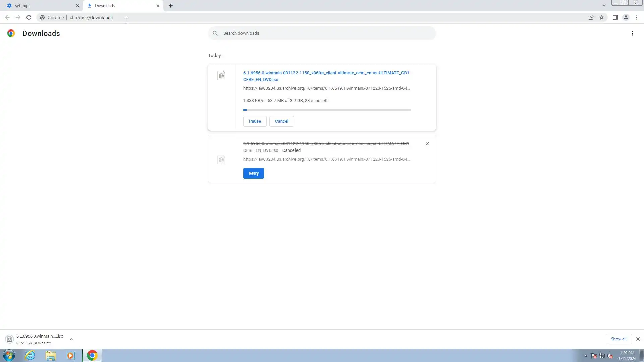Viewport: 644px width, 362px height.
Task: Show hidden system tray icons
Action: (586, 356)
